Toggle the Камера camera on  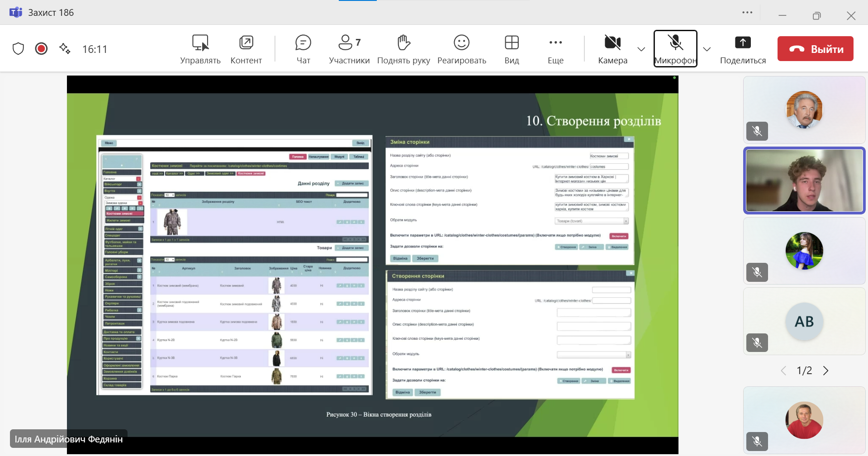(612, 49)
